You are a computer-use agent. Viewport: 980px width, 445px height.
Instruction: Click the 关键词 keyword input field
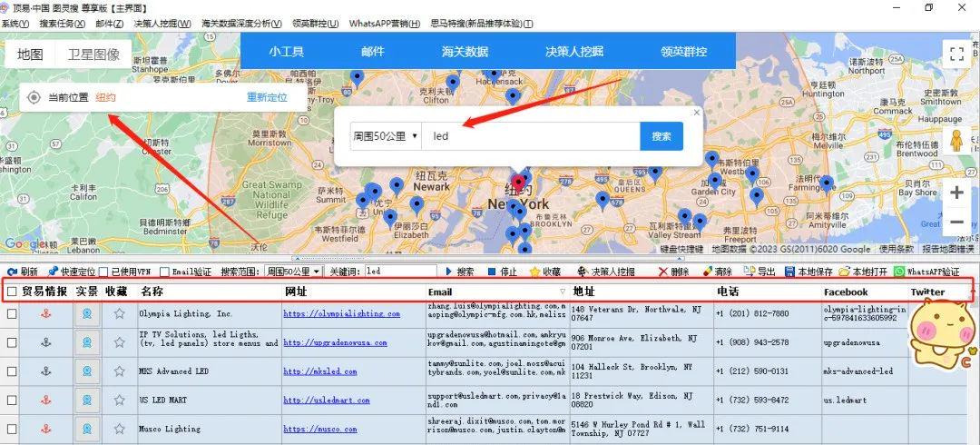[400, 272]
